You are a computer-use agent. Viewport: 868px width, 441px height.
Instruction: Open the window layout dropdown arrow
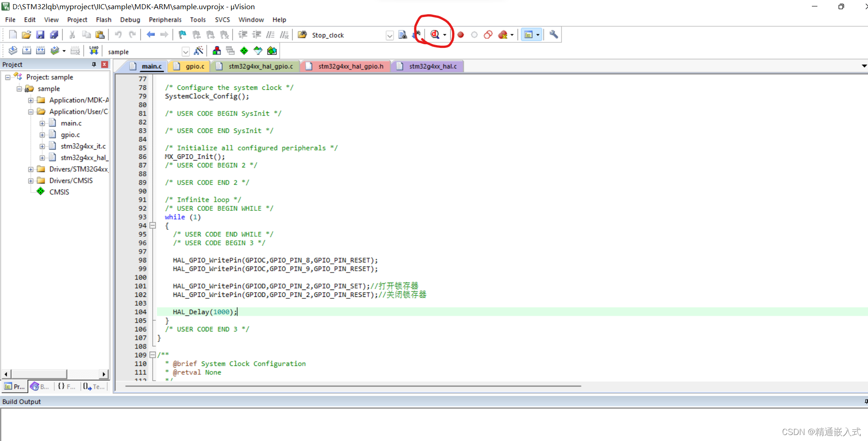click(538, 35)
